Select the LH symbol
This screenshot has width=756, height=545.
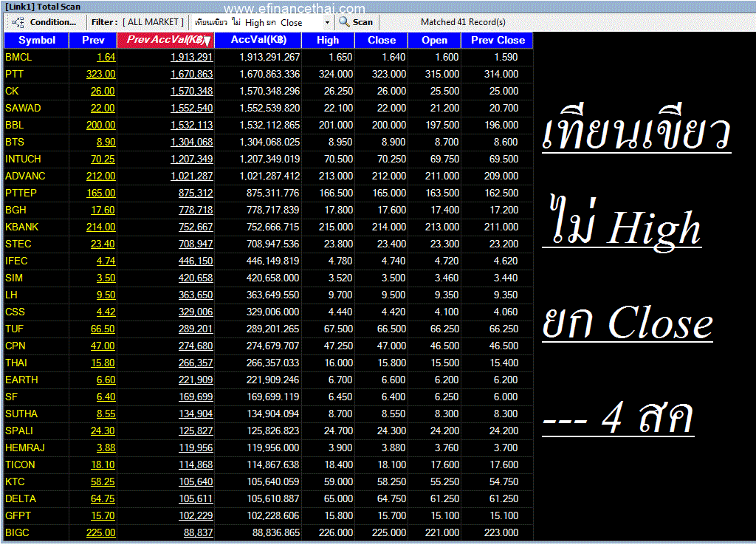click(x=11, y=295)
